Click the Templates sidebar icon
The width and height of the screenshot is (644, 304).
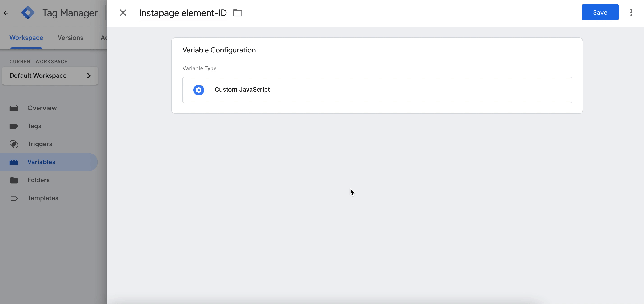[14, 198]
